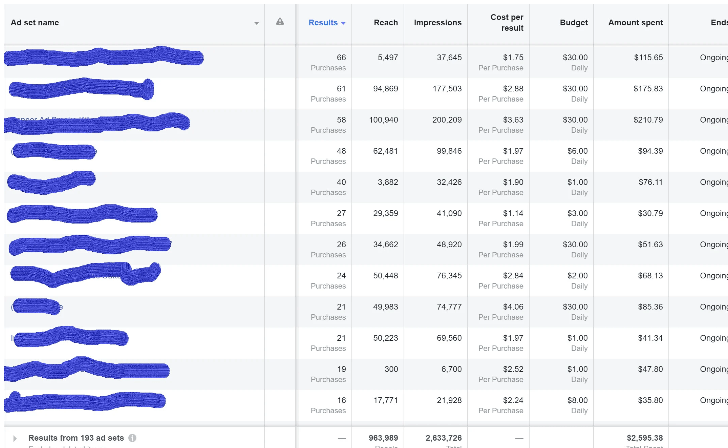Sort by the Reach column header
Screen dimensions: 728x448
click(385, 22)
